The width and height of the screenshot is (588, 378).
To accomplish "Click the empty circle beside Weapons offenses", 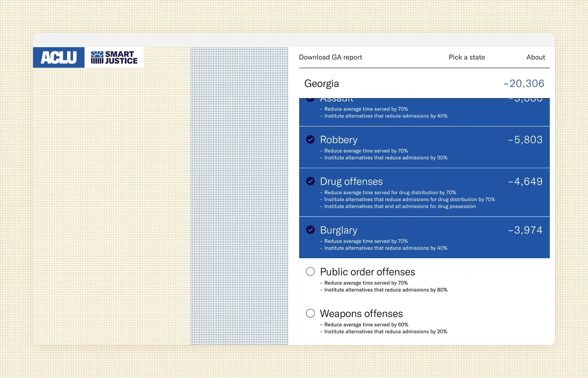I will (x=310, y=313).
